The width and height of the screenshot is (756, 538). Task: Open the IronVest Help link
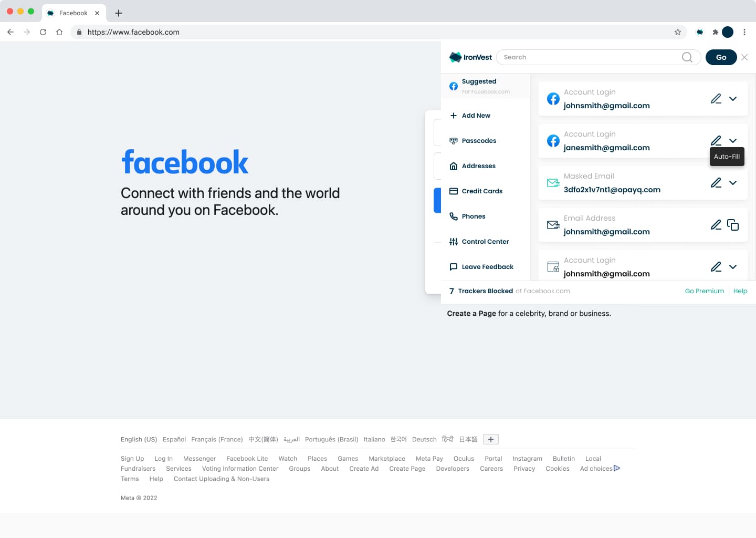coord(740,291)
